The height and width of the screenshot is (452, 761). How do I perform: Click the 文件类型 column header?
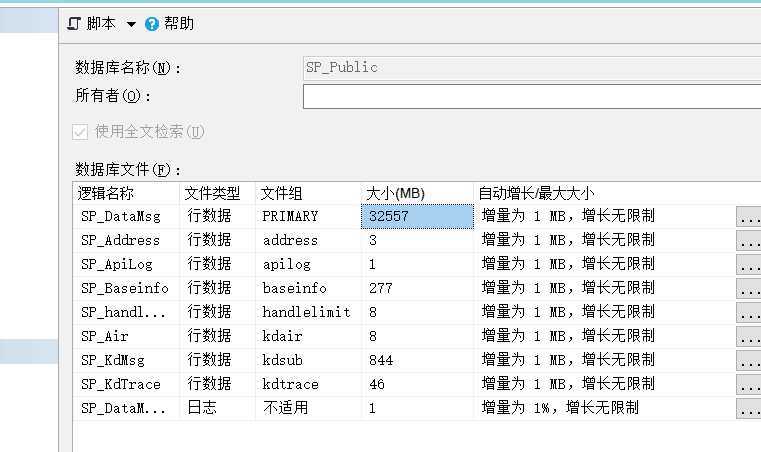pos(217,193)
